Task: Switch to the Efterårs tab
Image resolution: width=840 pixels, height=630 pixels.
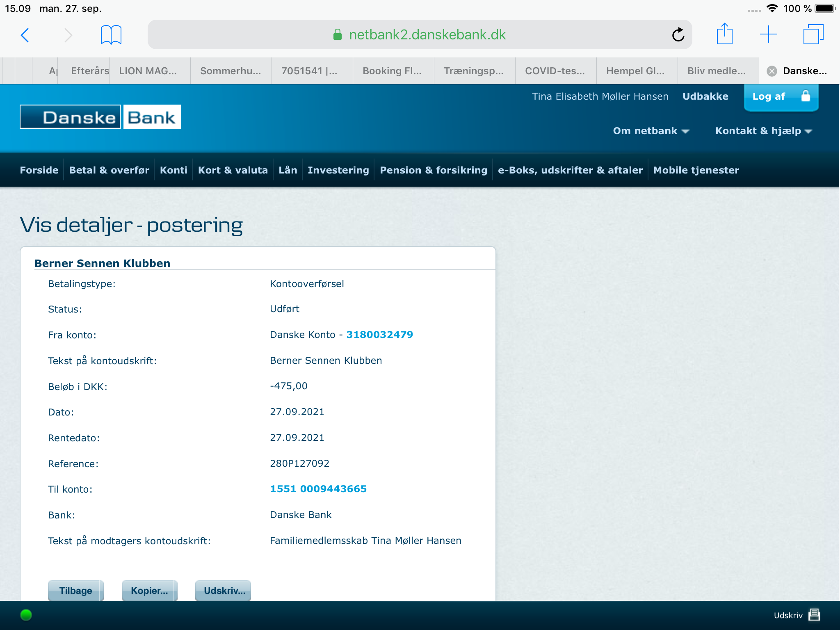Action: click(x=84, y=71)
